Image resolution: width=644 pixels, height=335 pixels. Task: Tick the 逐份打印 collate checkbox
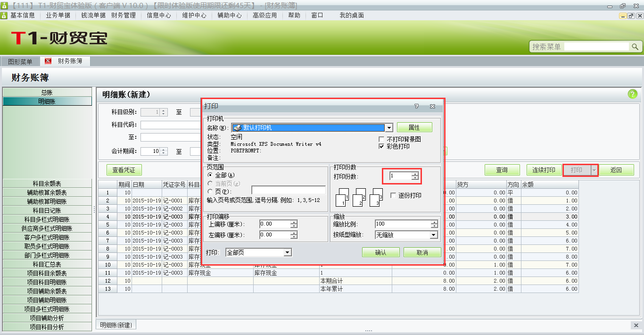[x=393, y=195]
